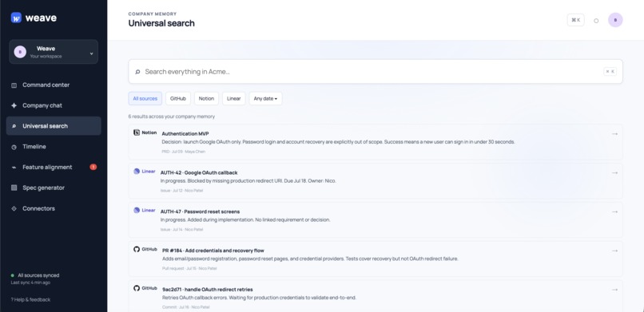Click the GitHub icon on PR #184
The width and height of the screenshot is (644, 312).
point(137,249)
